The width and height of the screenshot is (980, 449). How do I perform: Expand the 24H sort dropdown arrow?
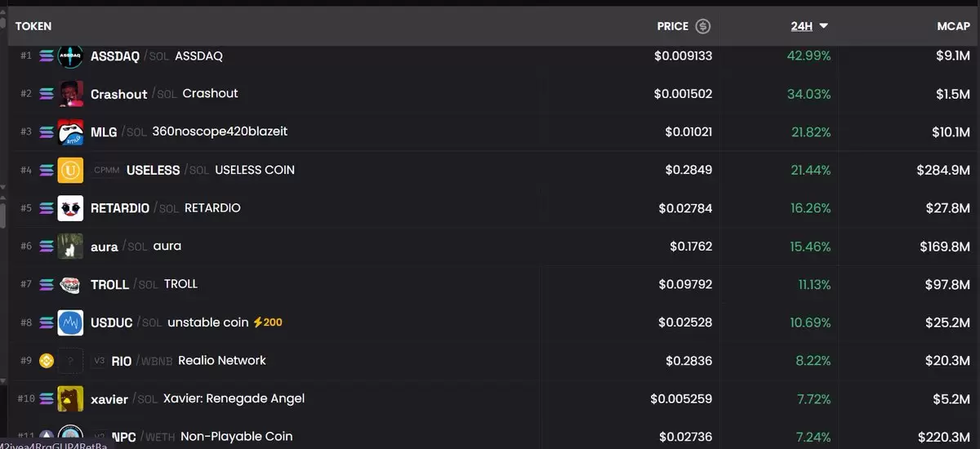coord(823,26)
